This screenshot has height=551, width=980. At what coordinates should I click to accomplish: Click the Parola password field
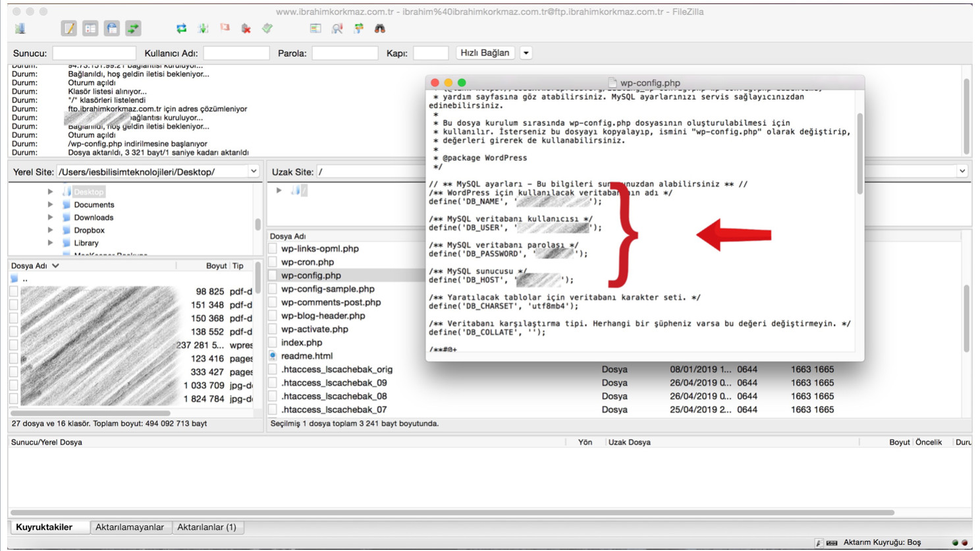[x=345, y=53]
